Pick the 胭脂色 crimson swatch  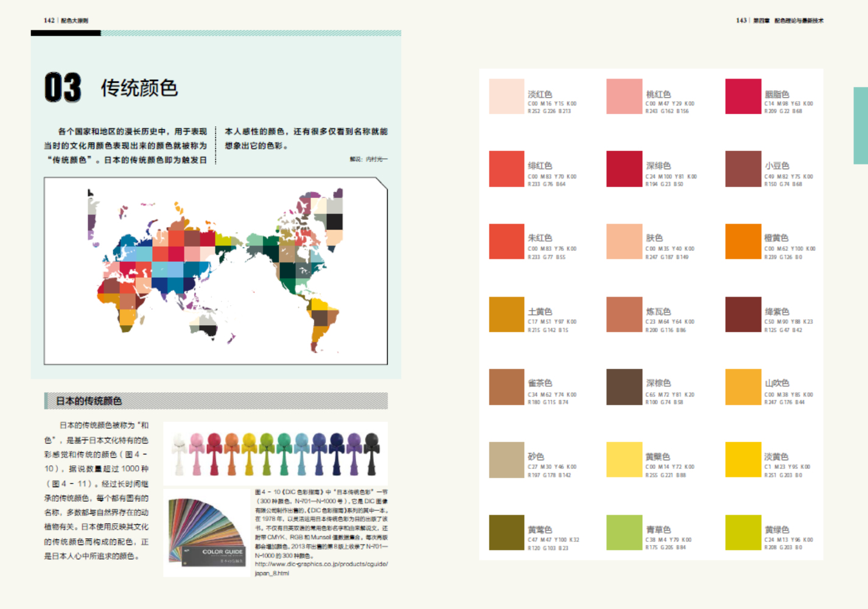[x=743, y=96]
